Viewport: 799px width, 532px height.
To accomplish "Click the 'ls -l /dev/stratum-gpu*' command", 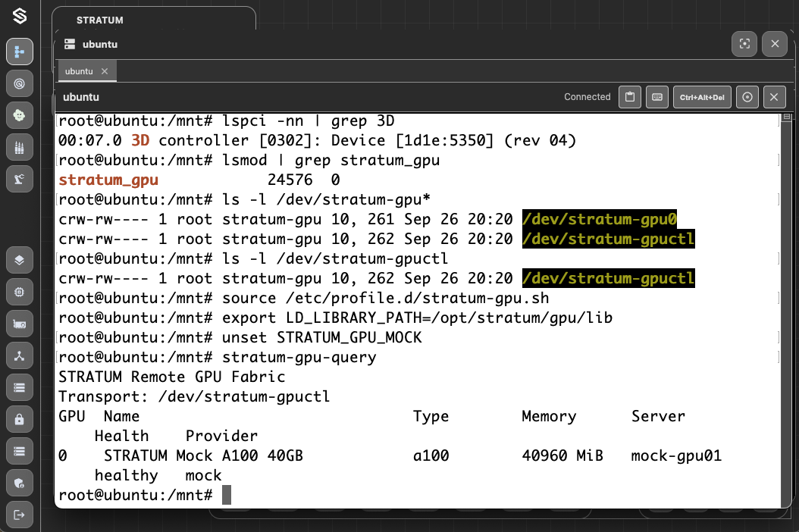I will tap(326, 200).
